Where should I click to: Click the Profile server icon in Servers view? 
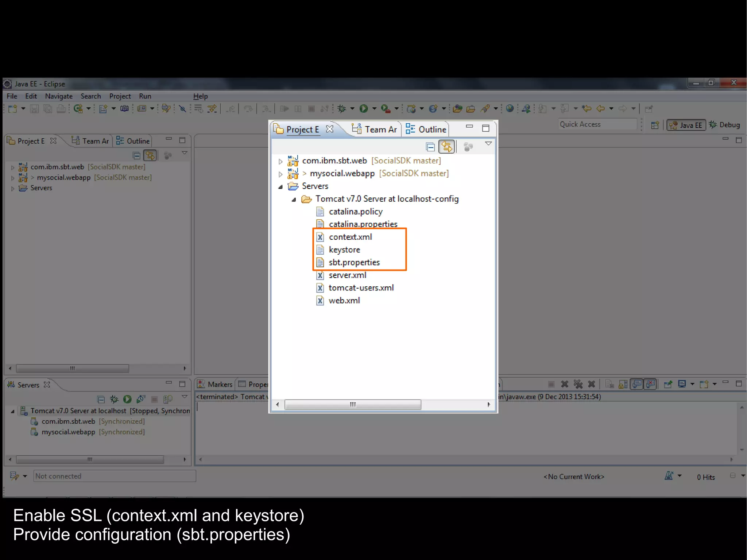click(141, 399)
